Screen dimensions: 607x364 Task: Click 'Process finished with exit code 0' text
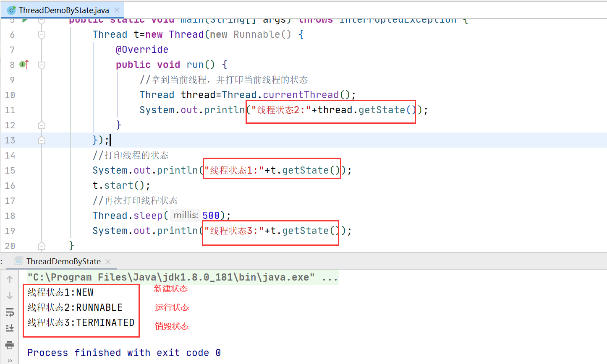pos(124,353)
